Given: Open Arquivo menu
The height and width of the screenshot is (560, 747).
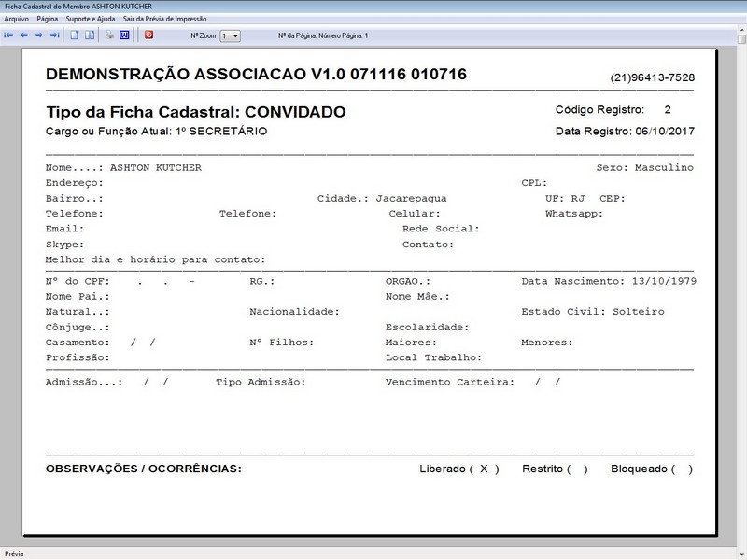Looking at the screenshot, I should coord(16,19).
